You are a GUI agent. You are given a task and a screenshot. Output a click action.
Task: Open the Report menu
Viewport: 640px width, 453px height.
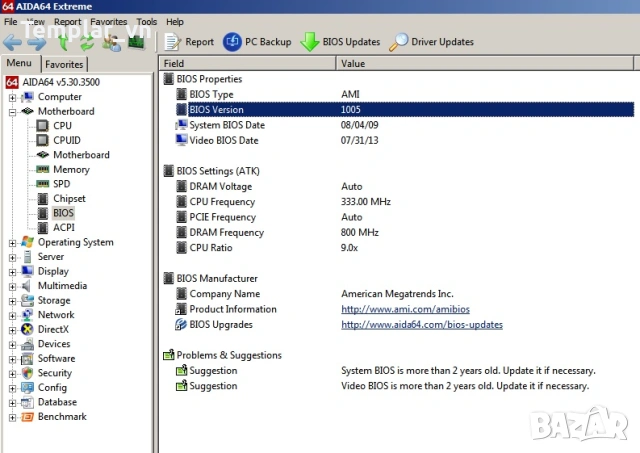(x=67, y=22)
